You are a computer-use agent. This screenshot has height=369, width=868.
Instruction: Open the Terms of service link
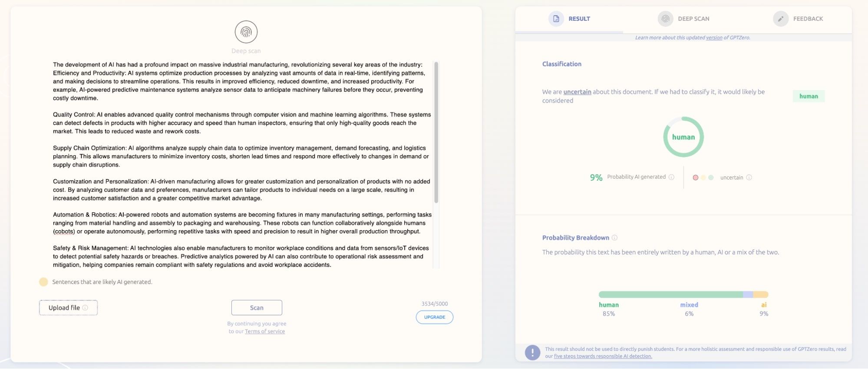click(265, 331)
